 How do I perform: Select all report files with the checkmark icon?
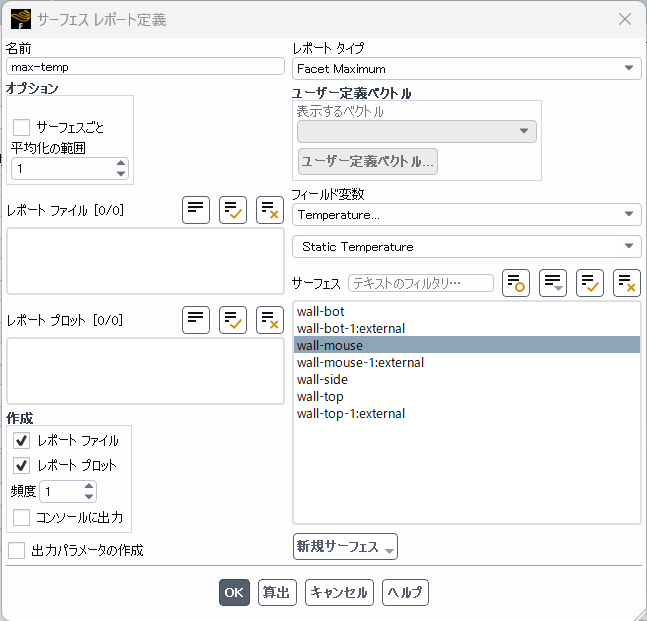tap(233, 209)
